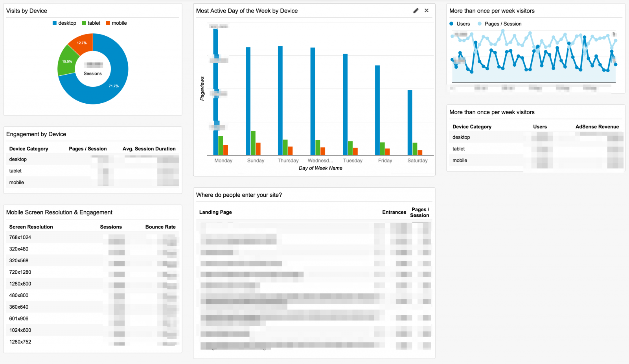Select the 1280x752 screen resolution row
The height and width of the screenshot is (364, 629).
click(x=93, y=342)
